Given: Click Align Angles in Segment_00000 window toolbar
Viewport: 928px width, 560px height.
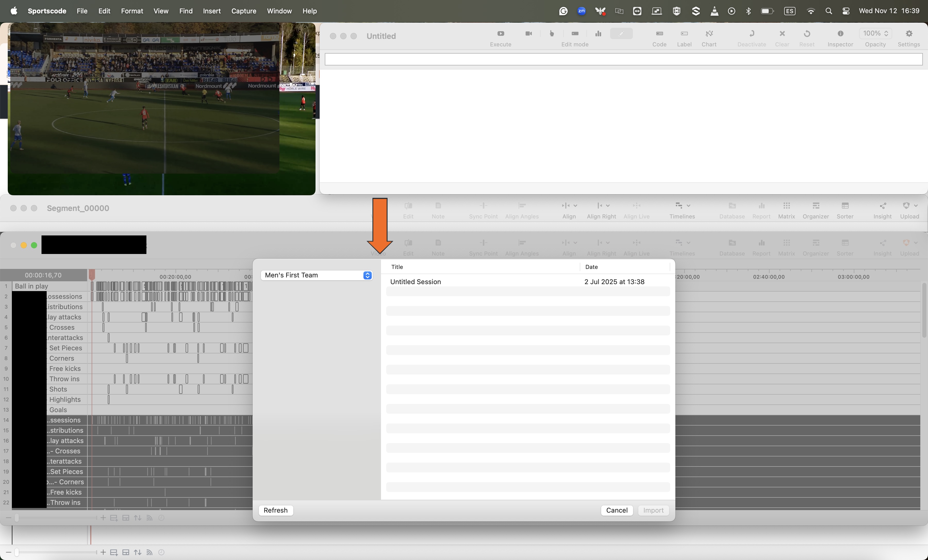Looking at the screenshot, I should (x=522, y=210).
